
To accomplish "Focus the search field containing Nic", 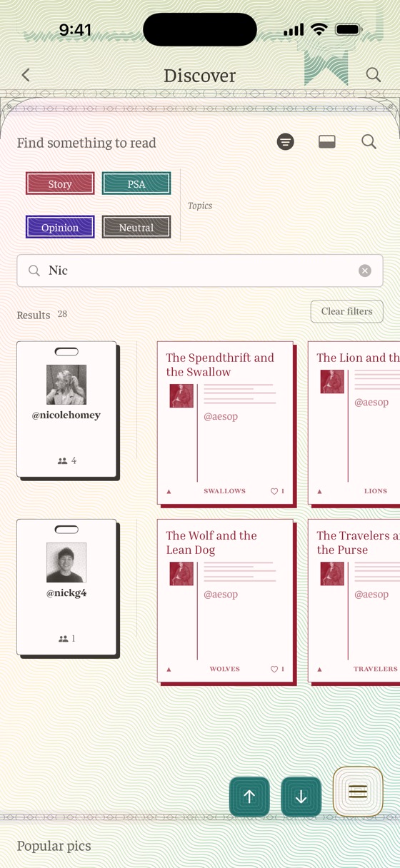I will point(200,271).
